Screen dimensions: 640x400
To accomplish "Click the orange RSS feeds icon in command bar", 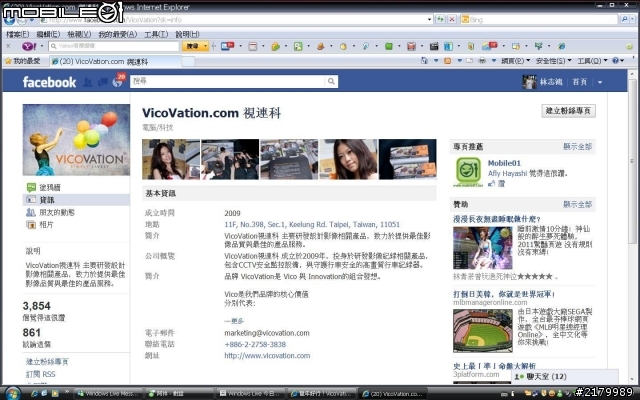I will tap(448, 61).
